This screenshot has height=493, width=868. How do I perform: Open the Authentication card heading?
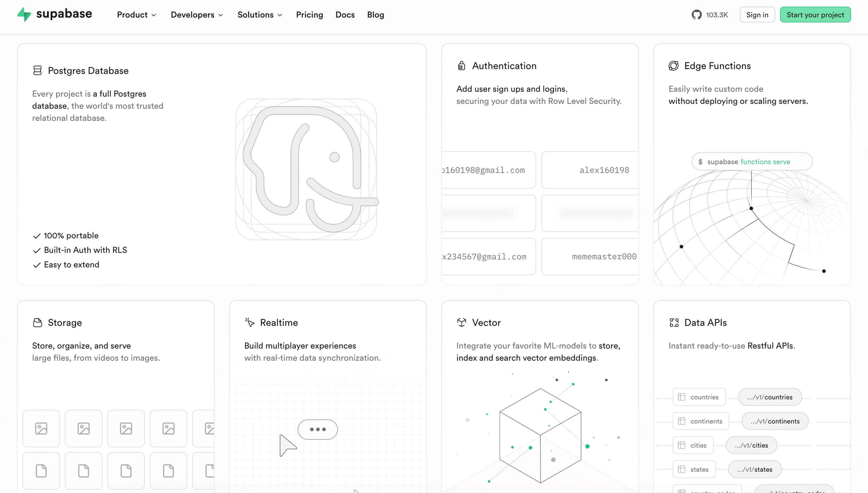click(504, 66)
